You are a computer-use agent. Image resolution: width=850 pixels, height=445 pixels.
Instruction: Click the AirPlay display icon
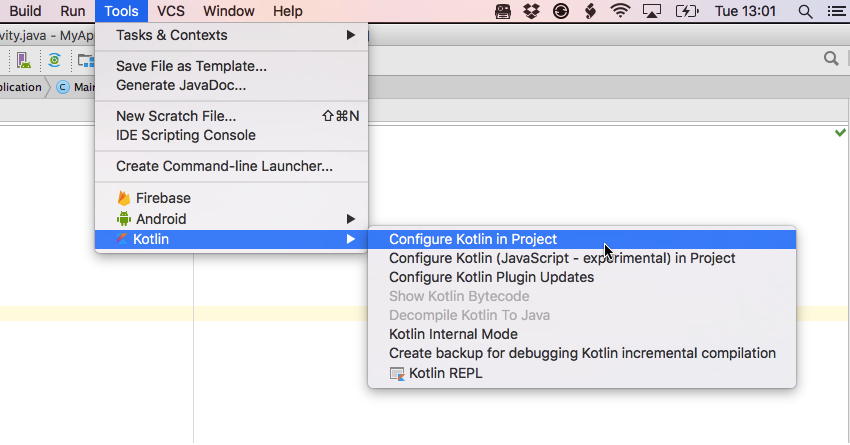click(652, 12)
